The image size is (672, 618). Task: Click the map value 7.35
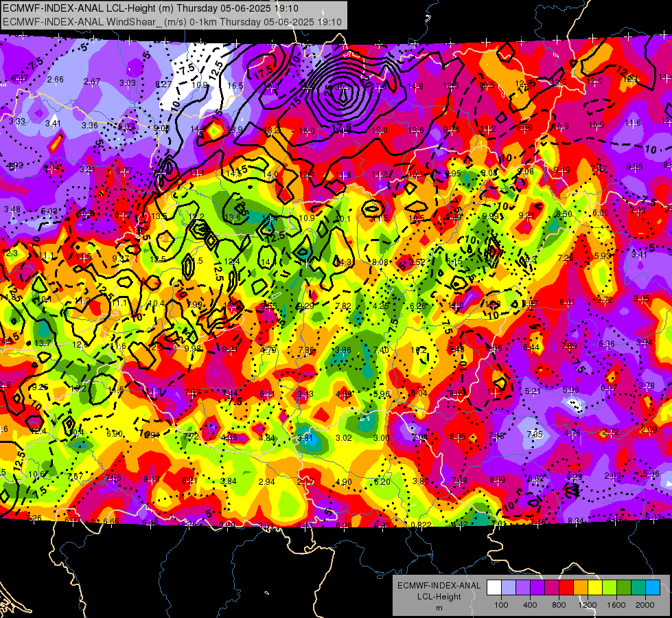point(535,435)
